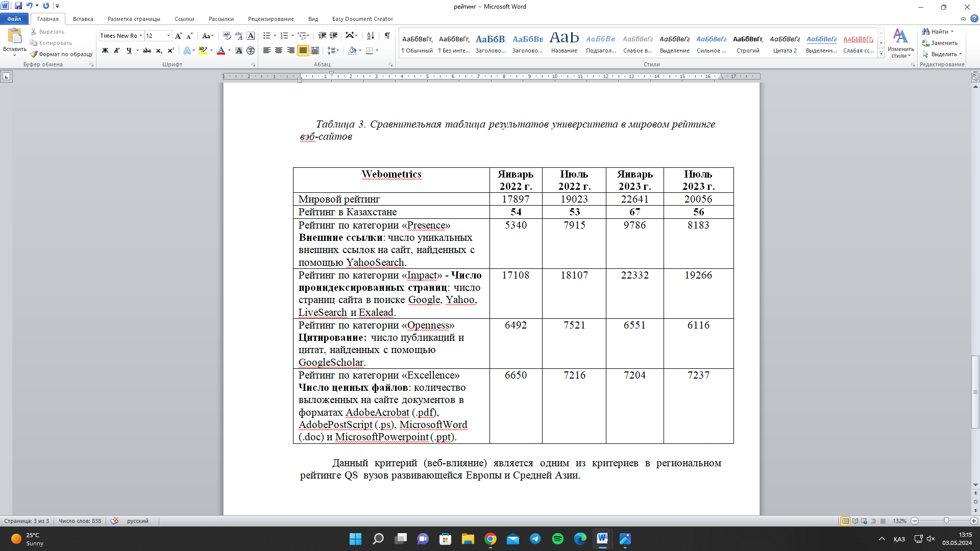Toggle show paragraph marks (¶)
Viewport: 980px width, 551px height.
387,36
